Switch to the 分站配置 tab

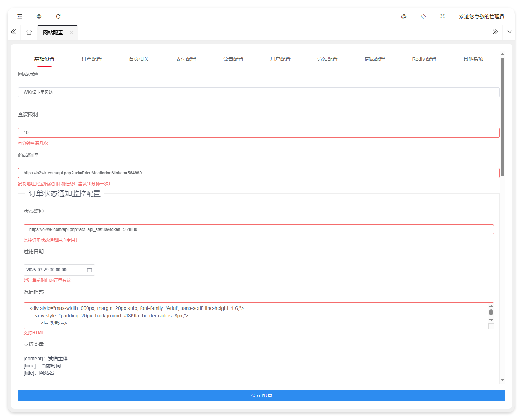pyautogui.click(x=328, y=59)
